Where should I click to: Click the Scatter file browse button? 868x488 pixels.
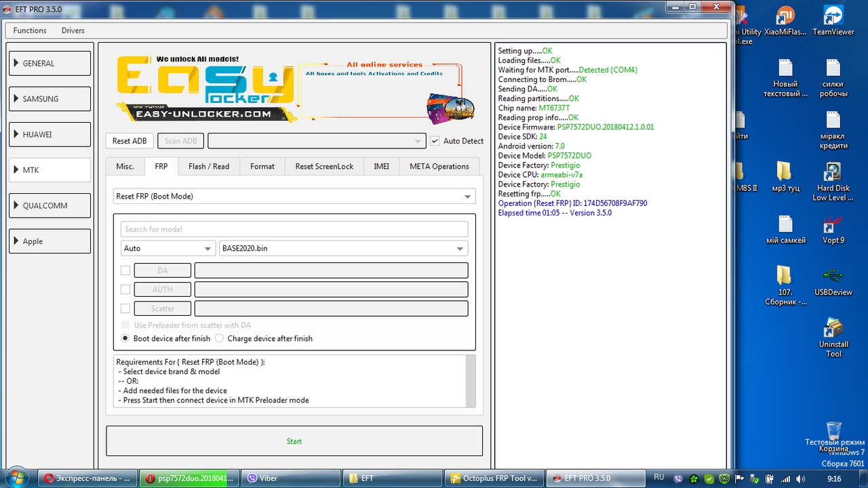[x=163, y=308]
